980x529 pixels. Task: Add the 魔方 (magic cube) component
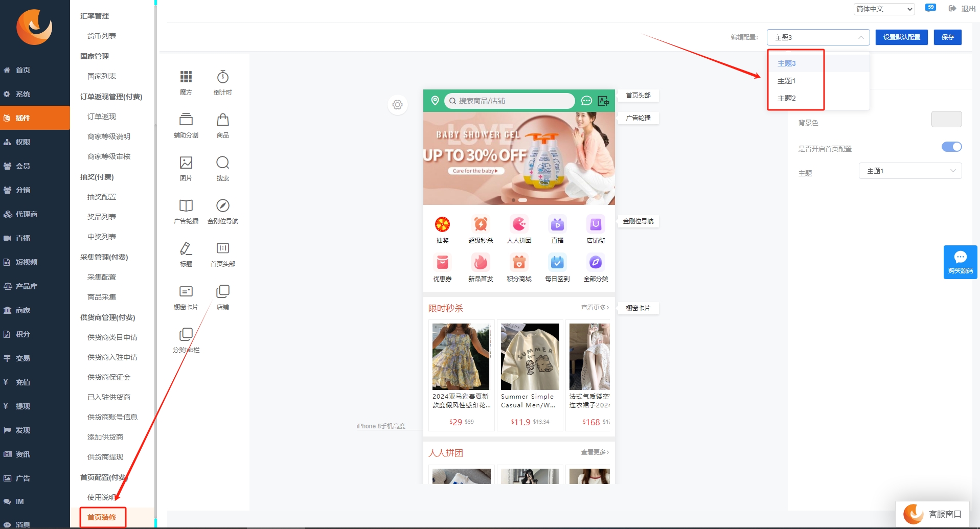tap(186, 83)
